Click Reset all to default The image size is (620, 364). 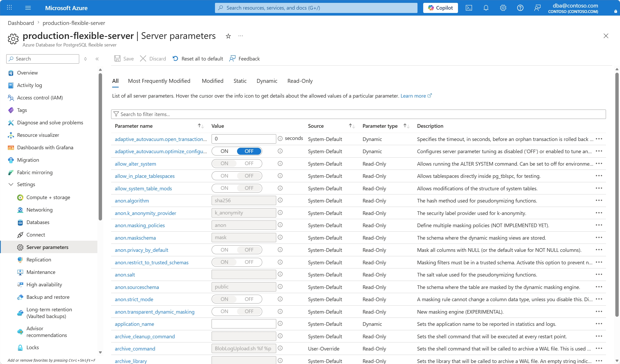tap(198, 59)
